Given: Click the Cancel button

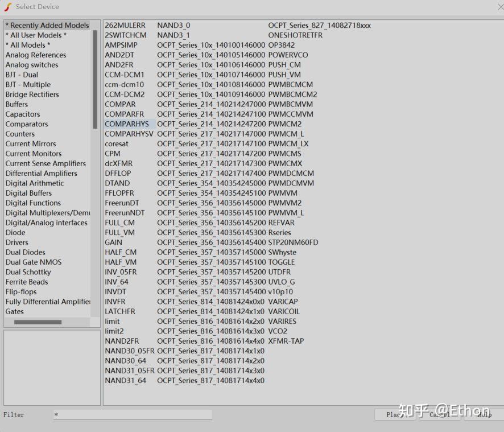Looking at the screenshot, I should [x=440, y=414].
